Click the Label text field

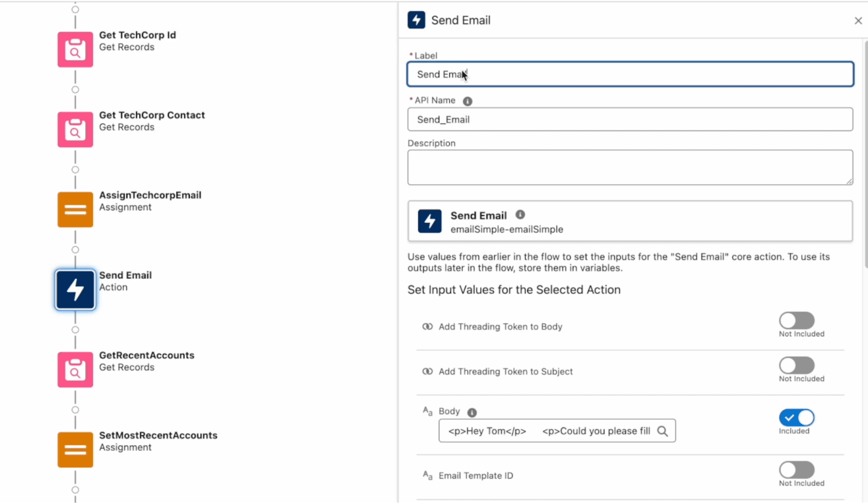629,74
